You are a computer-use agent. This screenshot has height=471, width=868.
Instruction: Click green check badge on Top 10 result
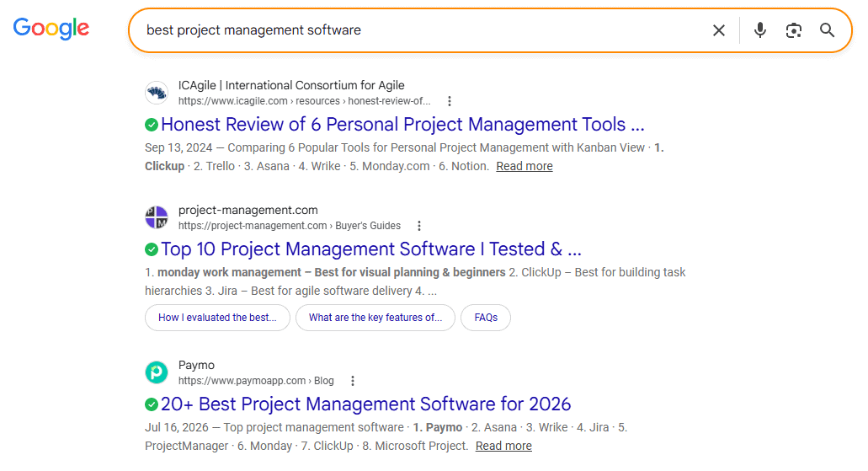(152, 249)
